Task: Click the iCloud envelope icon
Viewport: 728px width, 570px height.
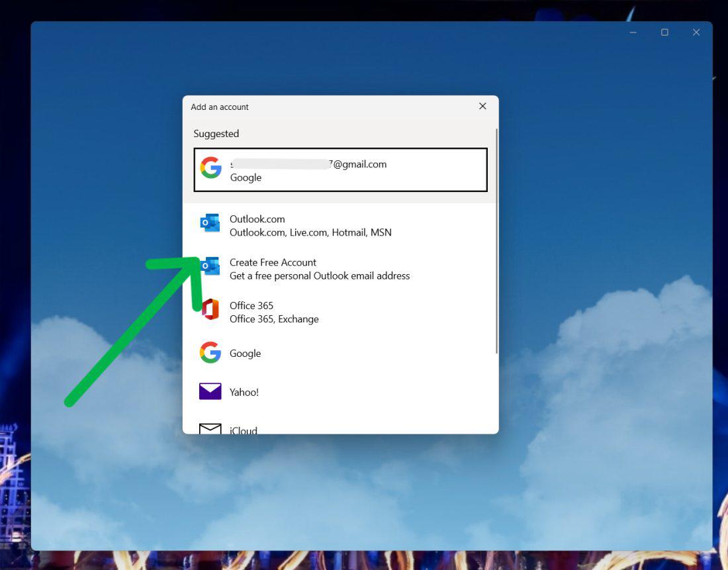Action: (x=210, y=428)
